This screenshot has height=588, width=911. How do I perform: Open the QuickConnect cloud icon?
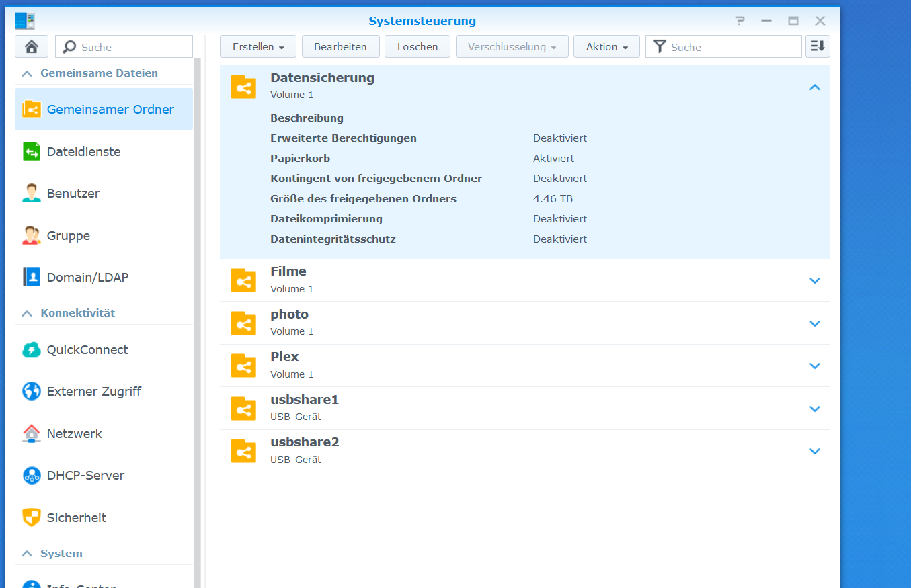pyautogui.click(x=32, y=349)
